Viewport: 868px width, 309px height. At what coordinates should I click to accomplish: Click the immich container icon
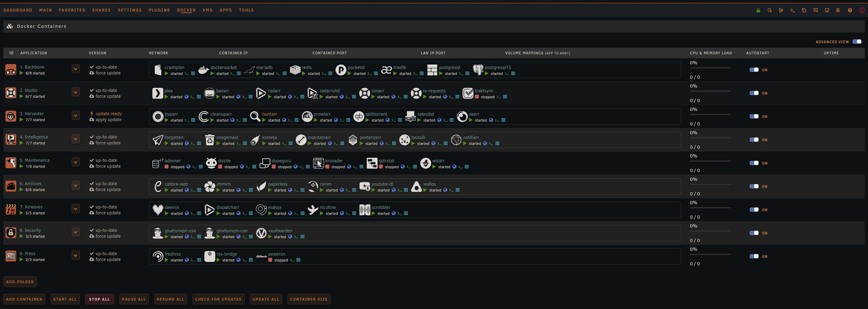210,187
